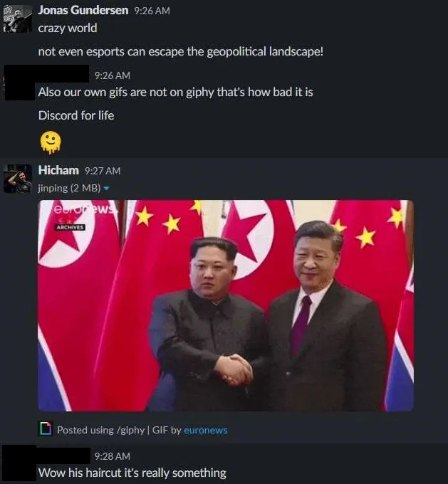Click the 9:28 AM message timestamp
The height and width of the screenshot is (484, 448).
pyautogui.click(x=113, y=456)
